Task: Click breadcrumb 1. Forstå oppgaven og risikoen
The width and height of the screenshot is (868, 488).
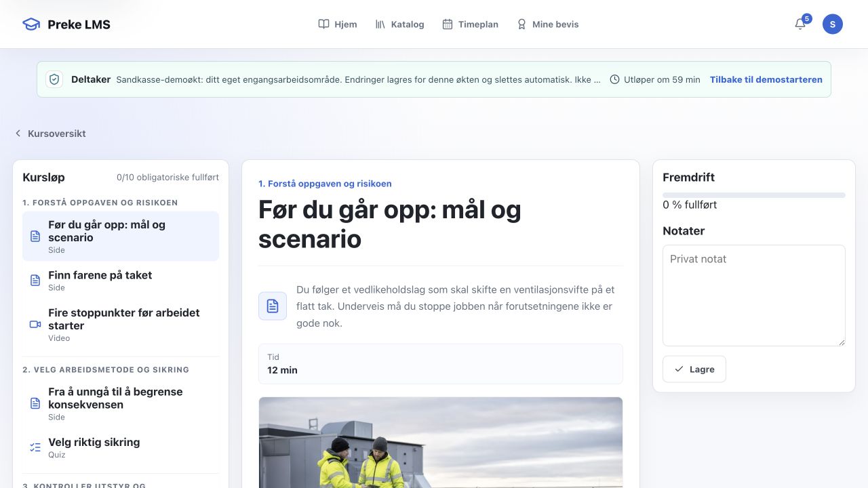Action: coord(325,184)
